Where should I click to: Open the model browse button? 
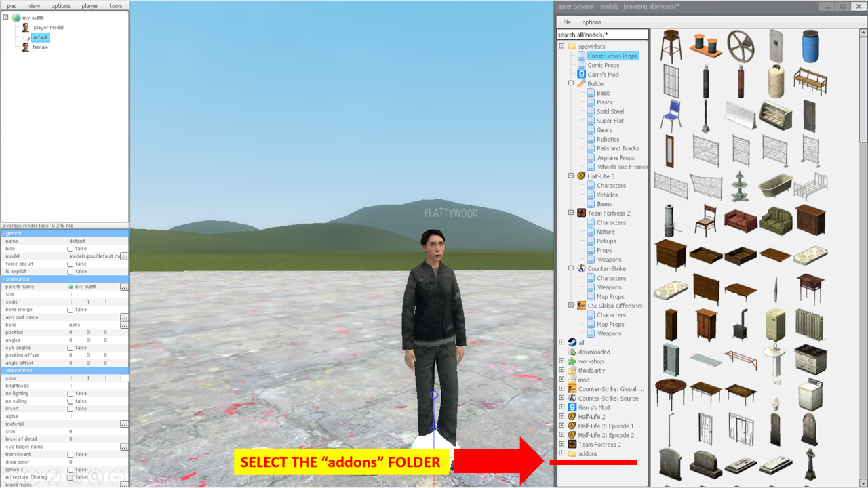[x=124, y=256]
